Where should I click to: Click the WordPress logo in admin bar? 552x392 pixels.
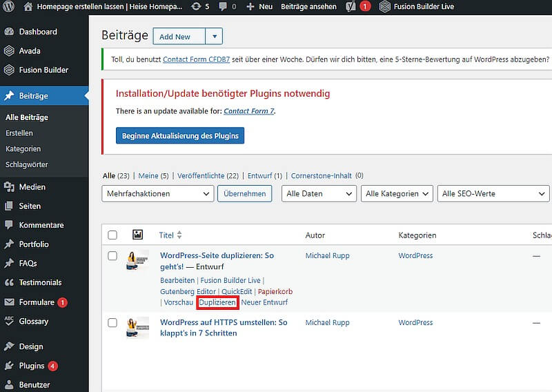pyautogui.click(x=9, y=6)
